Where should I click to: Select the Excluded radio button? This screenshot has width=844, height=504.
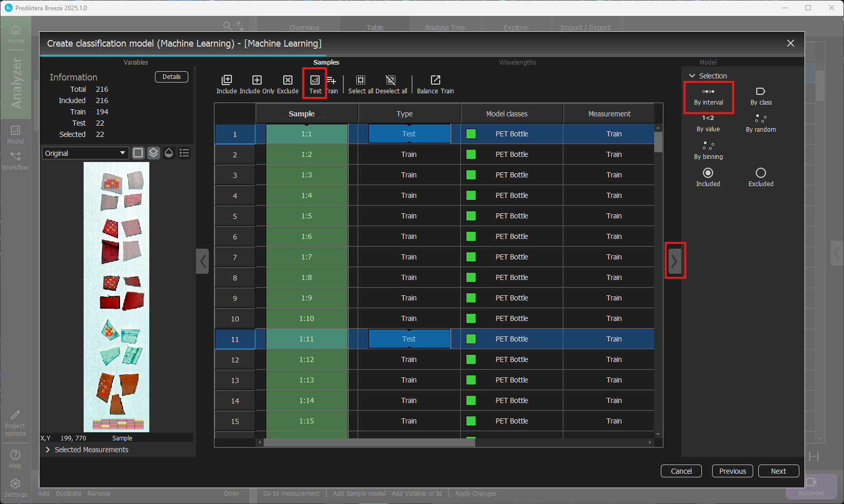[x=760, y=173]
